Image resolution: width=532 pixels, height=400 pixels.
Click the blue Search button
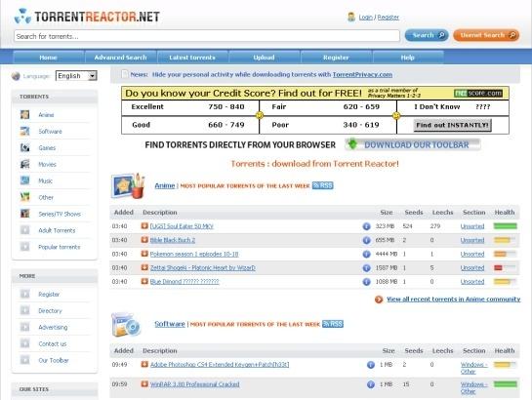point(427,35)
